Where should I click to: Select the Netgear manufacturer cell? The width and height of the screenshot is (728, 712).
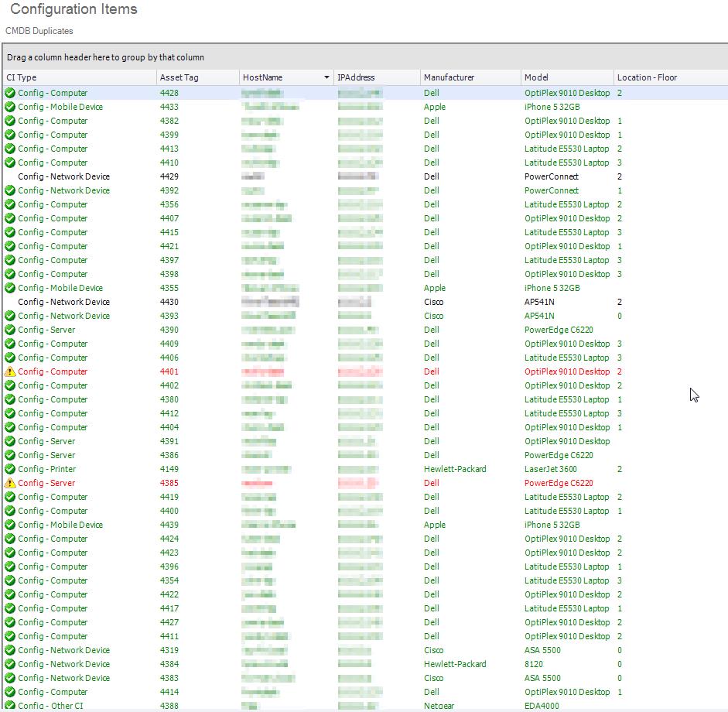439,706
